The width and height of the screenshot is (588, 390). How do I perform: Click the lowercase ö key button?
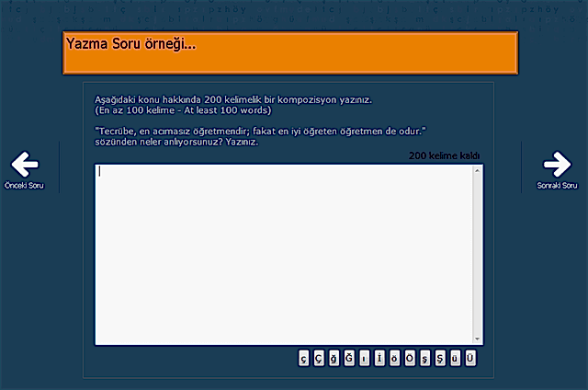click(394, 359)
